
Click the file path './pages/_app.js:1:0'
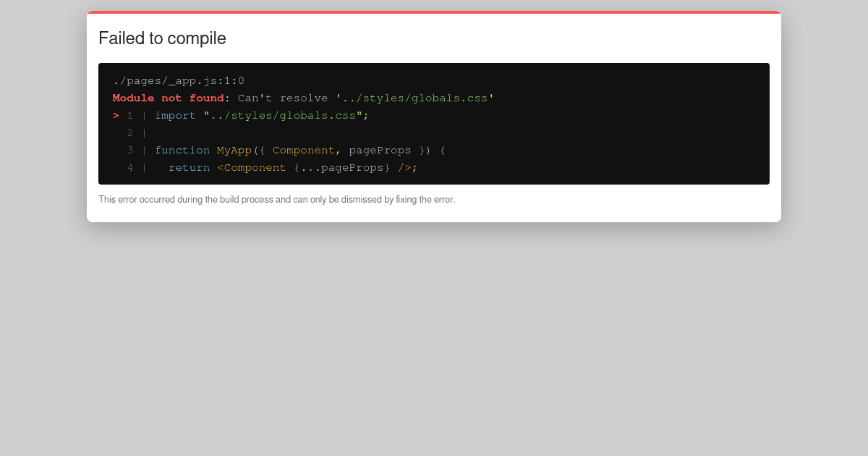coord(179,80)
